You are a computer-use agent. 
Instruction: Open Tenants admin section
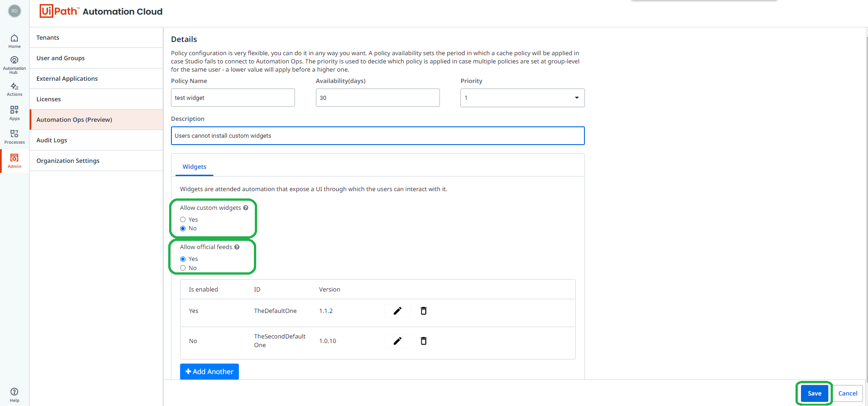pos(96,37)
